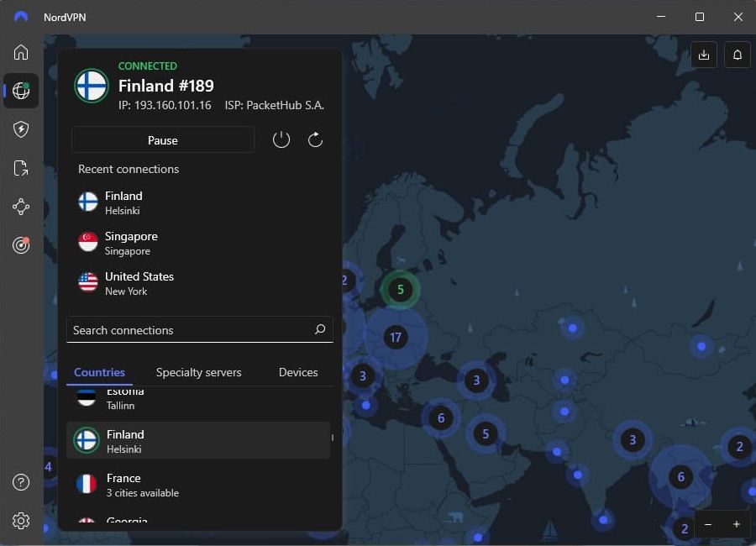
Task: Zoom in the map with plus button
Action: [736, 524]
